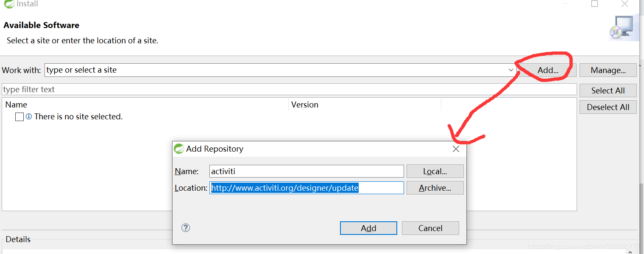The height and width of the screenshot is (254, 644).
Task: Click the Work with site combo field
Action: [280, 70]
